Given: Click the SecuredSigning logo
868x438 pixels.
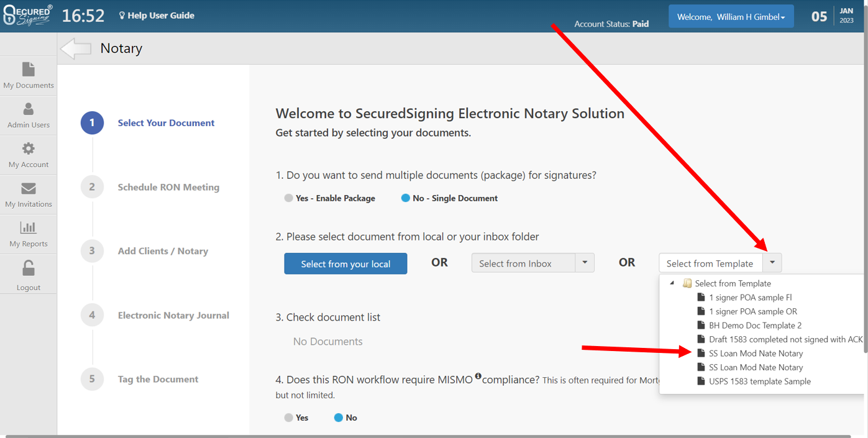Looking at the screenshot, I should point(28,16).
